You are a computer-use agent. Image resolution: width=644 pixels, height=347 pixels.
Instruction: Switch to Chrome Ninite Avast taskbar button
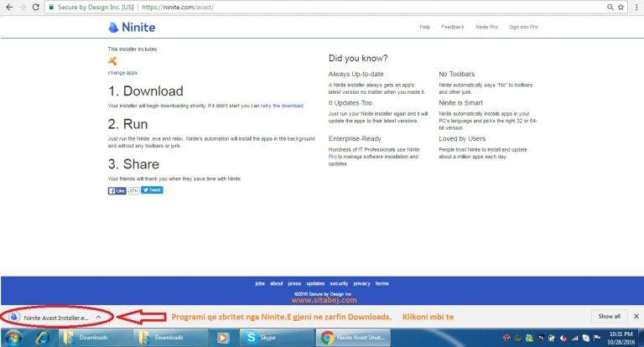354,338
